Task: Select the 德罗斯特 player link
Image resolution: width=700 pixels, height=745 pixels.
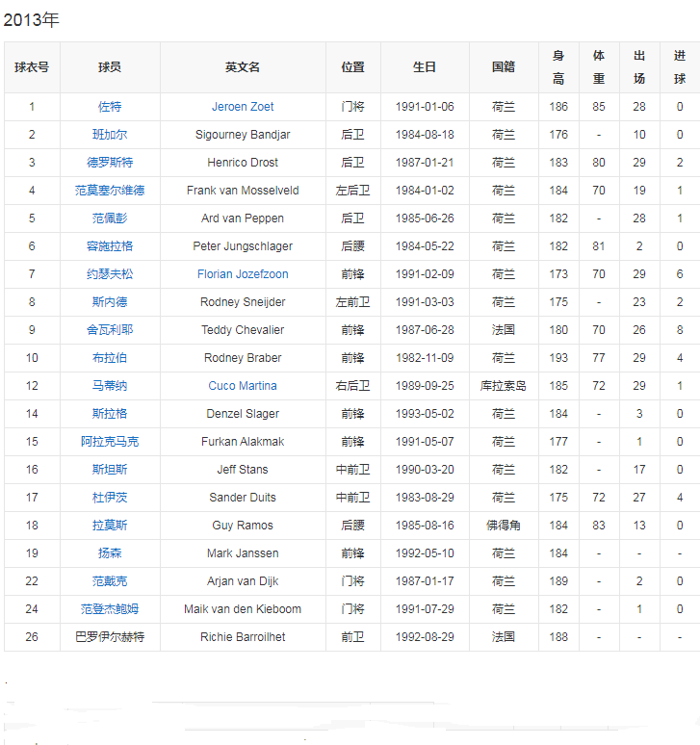Action: (110, 163)
